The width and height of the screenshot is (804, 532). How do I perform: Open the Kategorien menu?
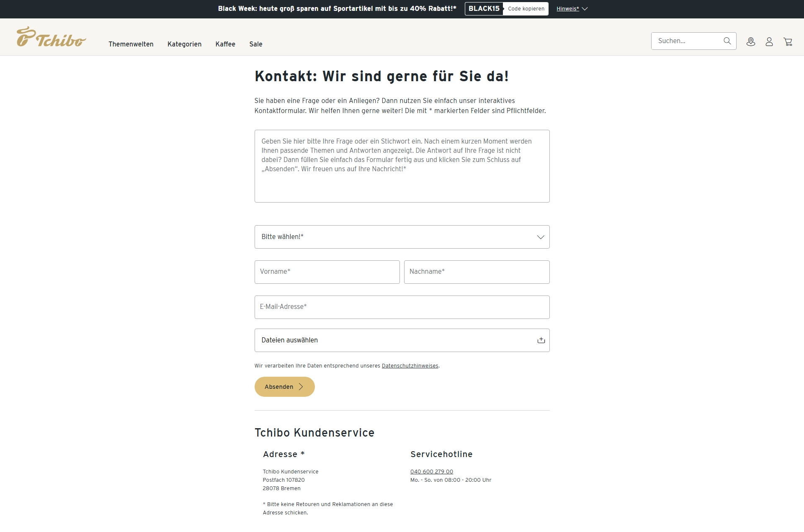tap(184, 44)
